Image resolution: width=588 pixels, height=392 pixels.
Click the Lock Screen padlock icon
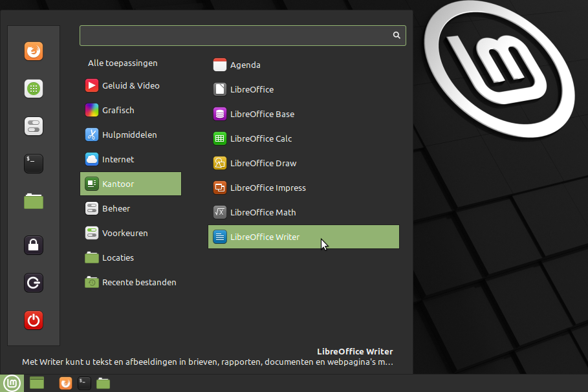click(x=34, y=245)
